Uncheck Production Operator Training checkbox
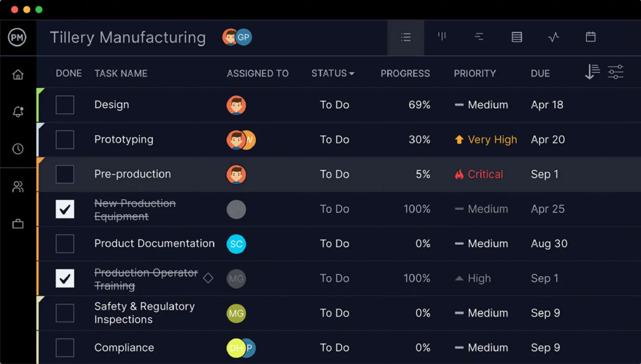Viewport: 641px width, 364px height. (65, 279)
